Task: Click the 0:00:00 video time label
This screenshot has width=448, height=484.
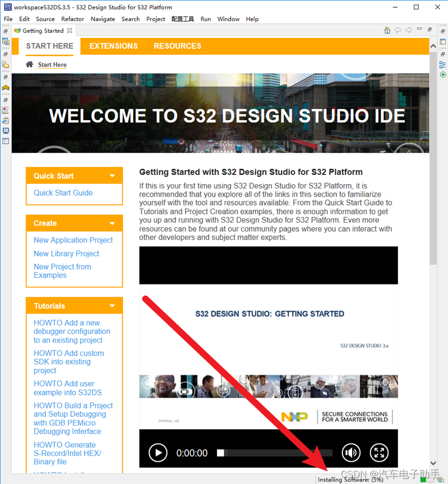Action: pyautogui.click(x=192, y=453)
